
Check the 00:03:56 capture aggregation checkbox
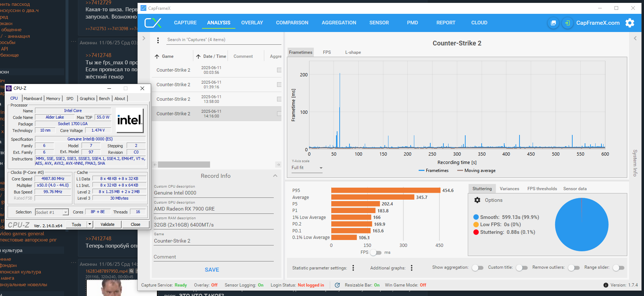(279, 70)
